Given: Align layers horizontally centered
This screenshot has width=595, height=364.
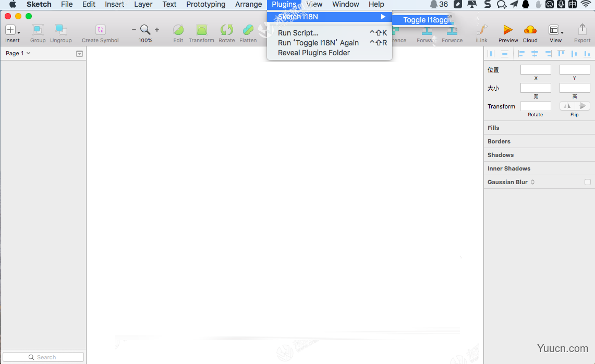Looking at the screenshot, I should click(535, 54).
